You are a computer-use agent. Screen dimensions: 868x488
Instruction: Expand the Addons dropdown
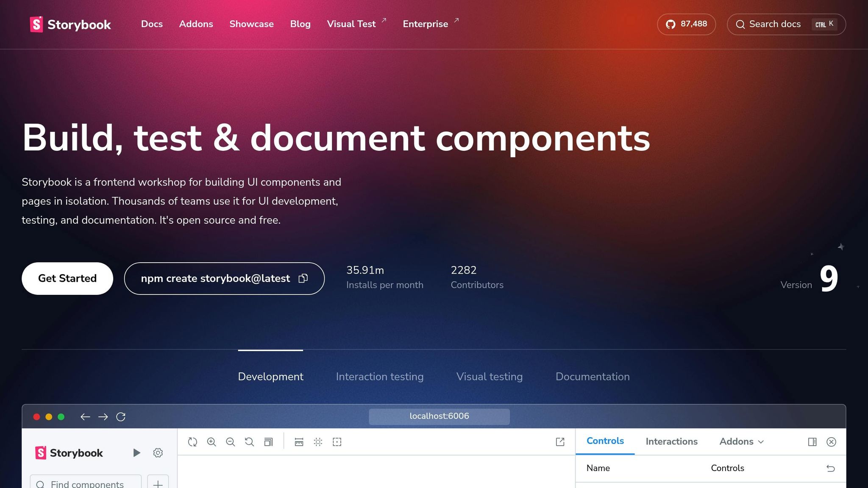pos(741,441)
